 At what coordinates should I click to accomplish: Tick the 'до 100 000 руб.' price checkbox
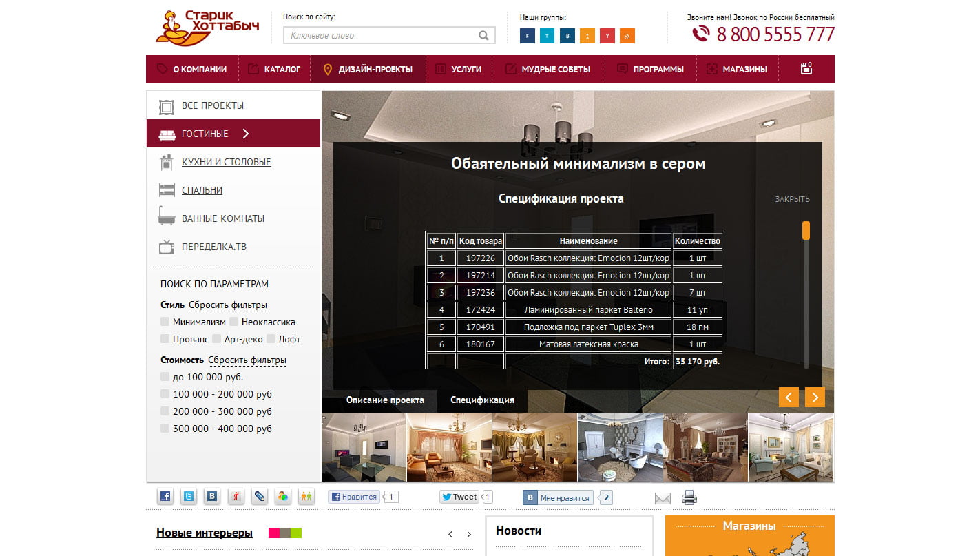165,377
